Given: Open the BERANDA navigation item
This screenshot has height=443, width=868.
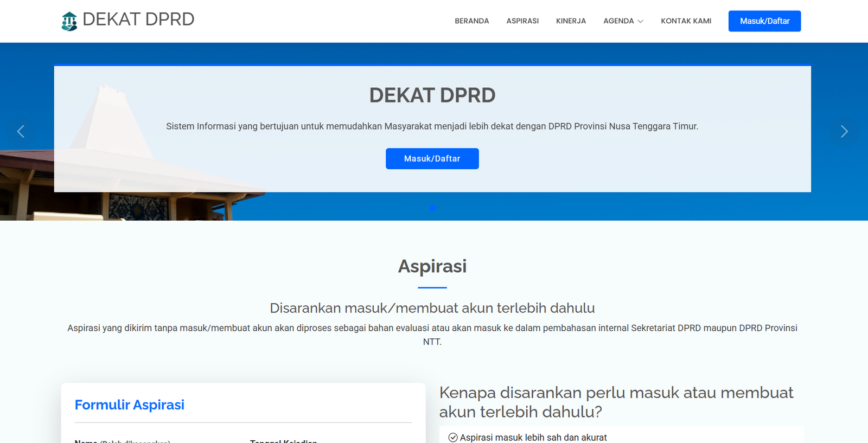Looking at the screenshot, I should point(471,21).
